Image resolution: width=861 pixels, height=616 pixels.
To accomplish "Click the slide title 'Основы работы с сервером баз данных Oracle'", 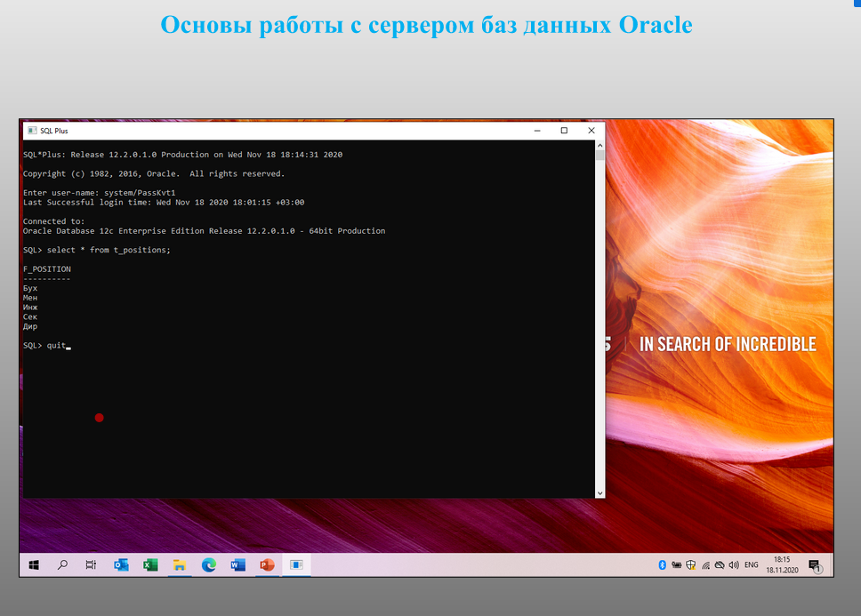I will tap(427, 25).
